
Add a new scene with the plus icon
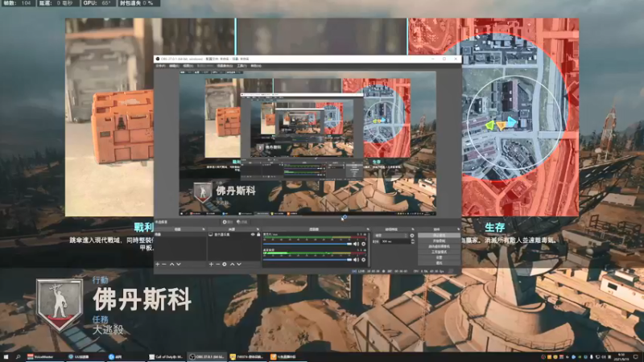[x=157, y=265]
